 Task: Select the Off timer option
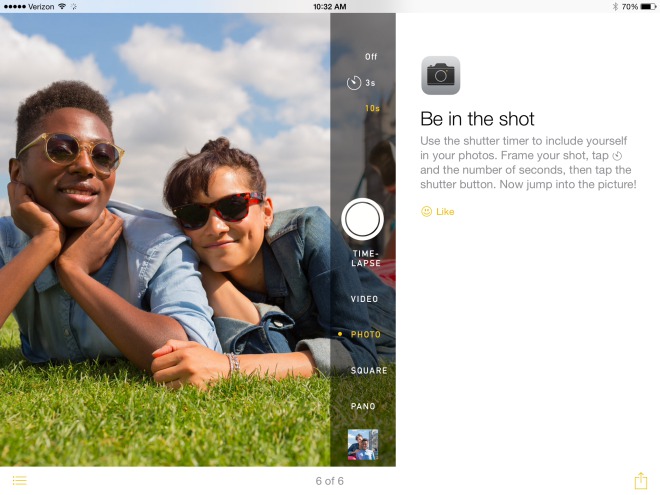tap(371, 57)
